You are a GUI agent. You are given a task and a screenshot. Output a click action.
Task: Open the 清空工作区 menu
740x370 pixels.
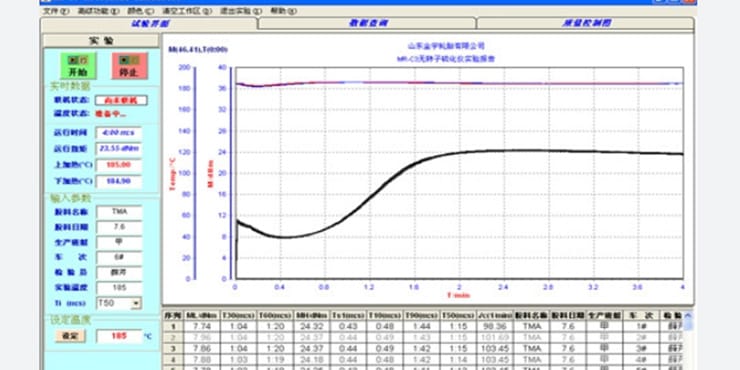187,11
